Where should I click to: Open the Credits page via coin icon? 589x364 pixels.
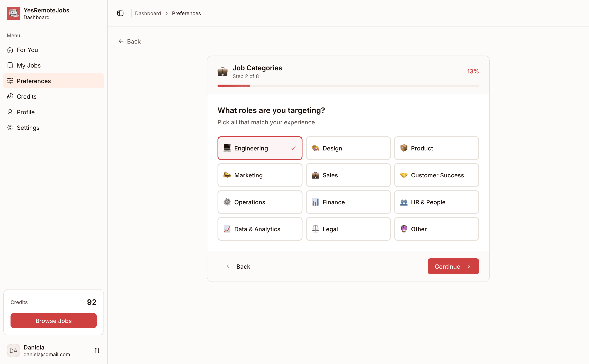pyautogui.click(x=10, y=96)
